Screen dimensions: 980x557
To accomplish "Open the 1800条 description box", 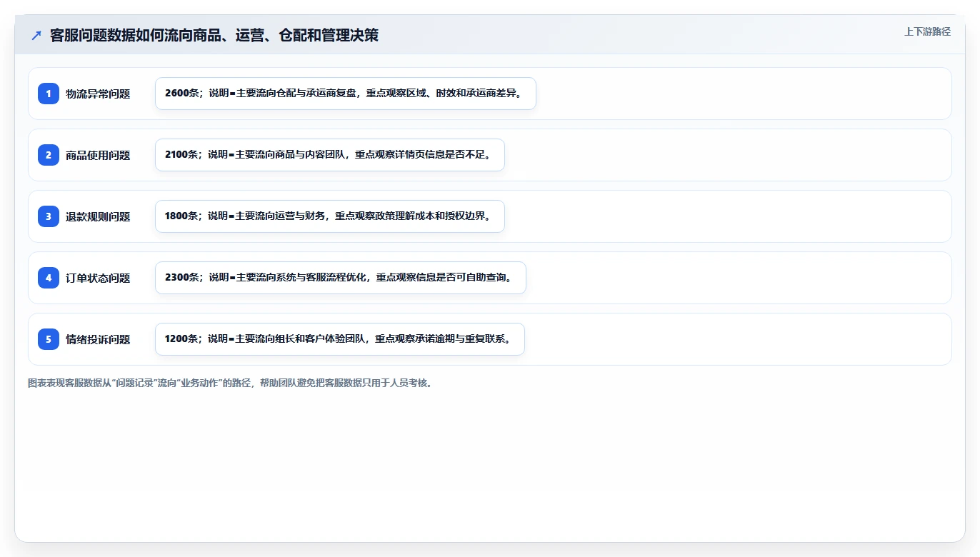I will point(330,216).
